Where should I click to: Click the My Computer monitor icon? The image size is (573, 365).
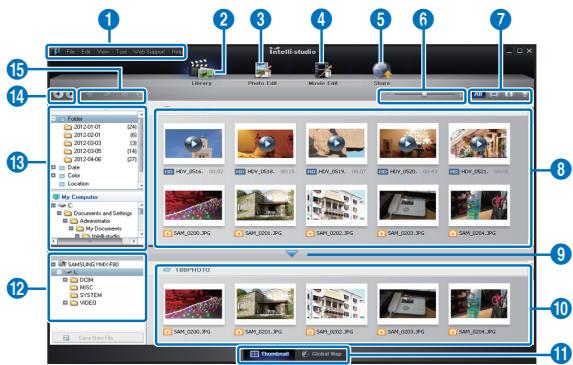[x=56, y=197]
